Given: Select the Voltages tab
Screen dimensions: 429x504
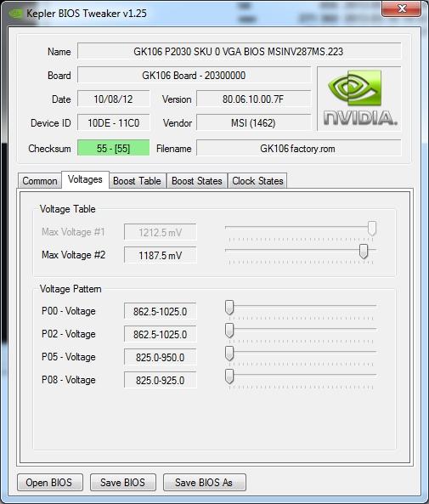Looking at the screenshot, I should 85,179.
